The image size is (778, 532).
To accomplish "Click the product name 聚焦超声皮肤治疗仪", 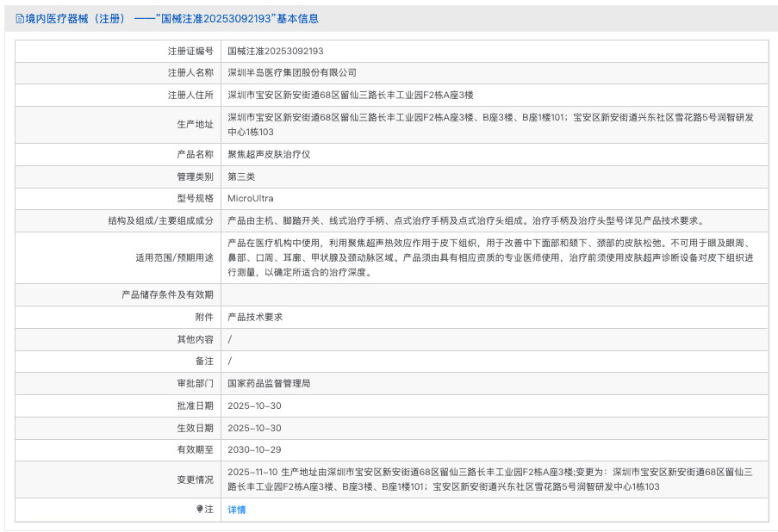I will pyautogui.click(x=268, y=154).
